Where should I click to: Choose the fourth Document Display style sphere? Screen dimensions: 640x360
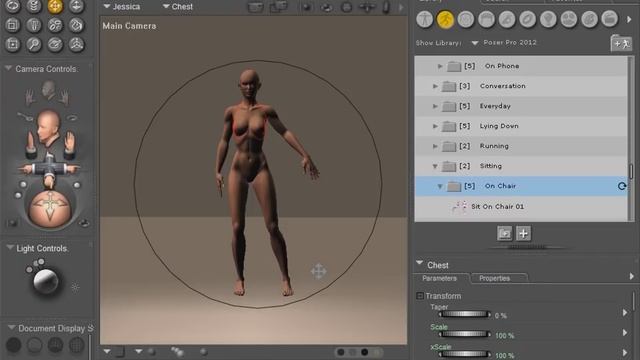(x=76, y=345)
